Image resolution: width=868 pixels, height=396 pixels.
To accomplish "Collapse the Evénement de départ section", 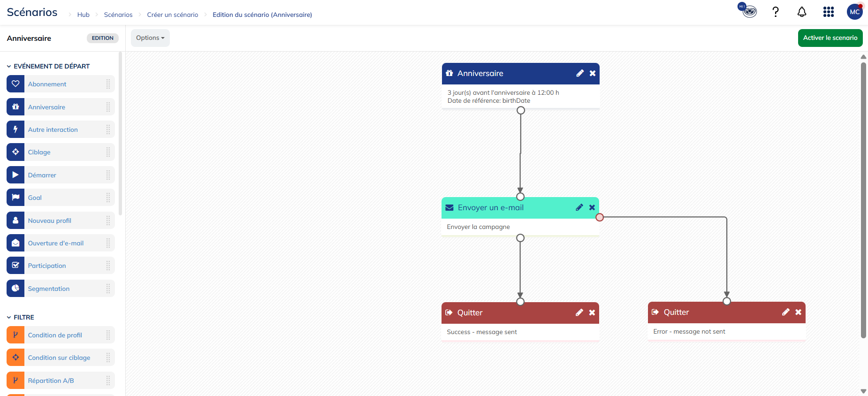I will [x=9, y=67].
